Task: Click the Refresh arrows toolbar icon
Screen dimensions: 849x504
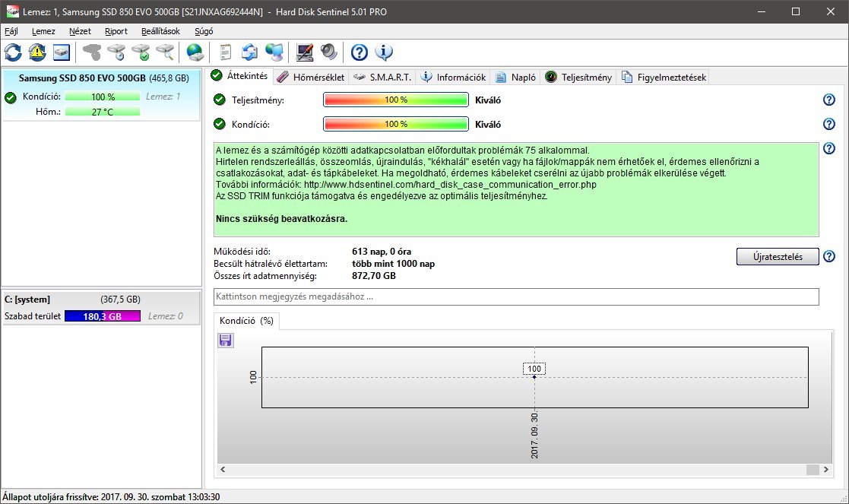Action: (13, 52)
